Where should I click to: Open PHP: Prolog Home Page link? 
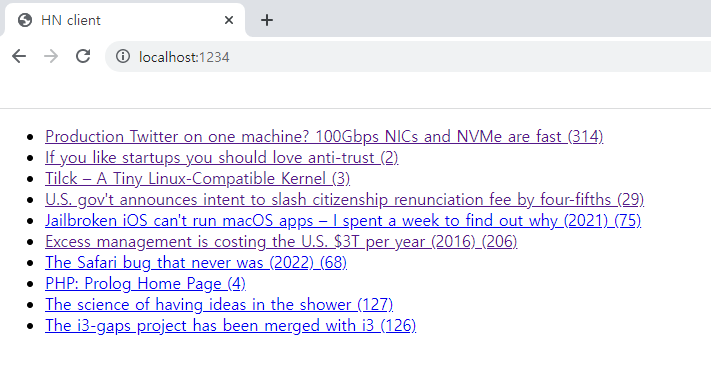146,284
